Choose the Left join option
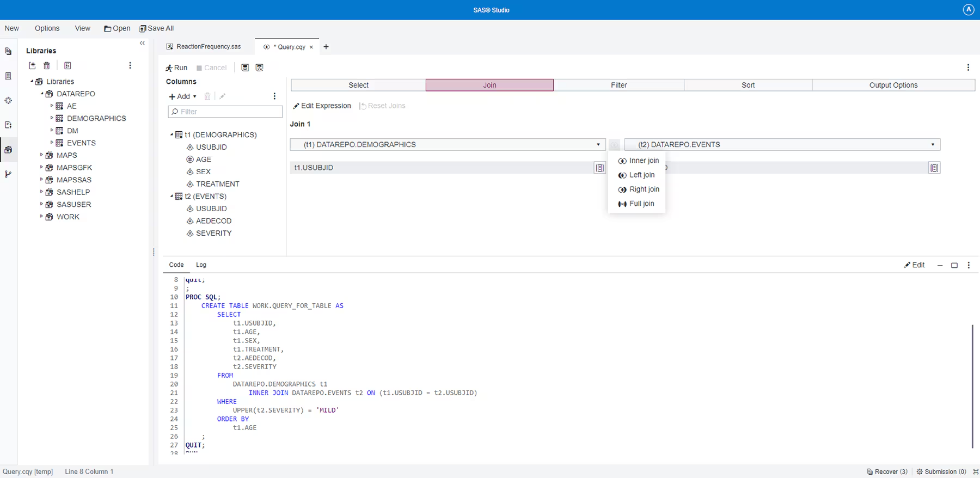This screenshot has width=980, height=478. (636, 175)
